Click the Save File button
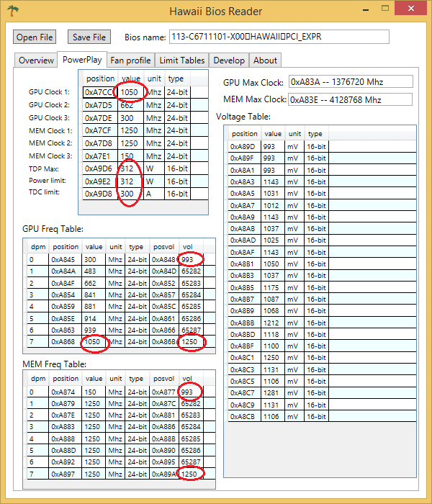432x504 pixels. click(x=89, y=37)
